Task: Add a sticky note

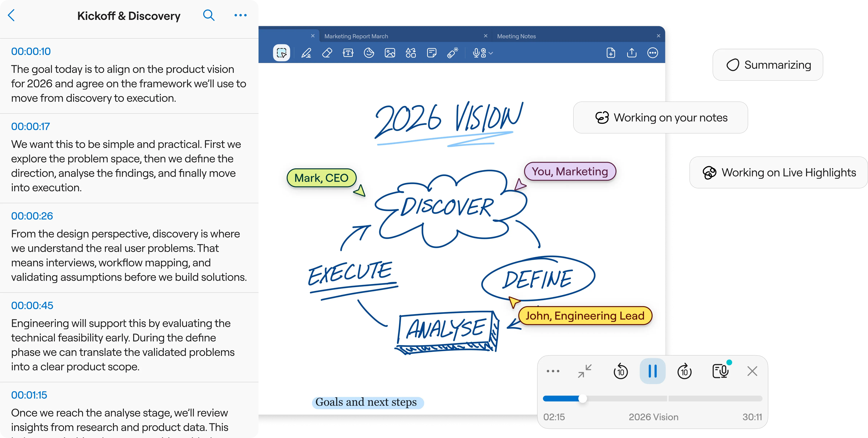Action: 432,53
